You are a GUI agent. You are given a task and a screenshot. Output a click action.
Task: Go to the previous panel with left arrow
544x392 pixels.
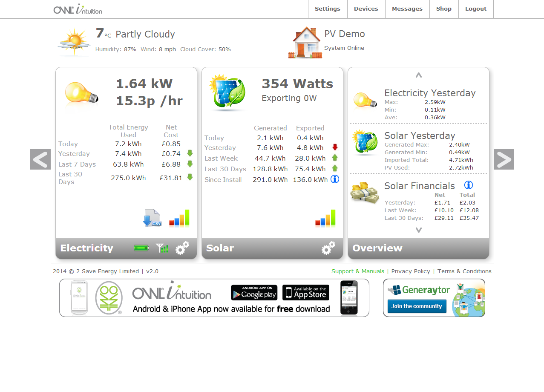tap(40, 159)
